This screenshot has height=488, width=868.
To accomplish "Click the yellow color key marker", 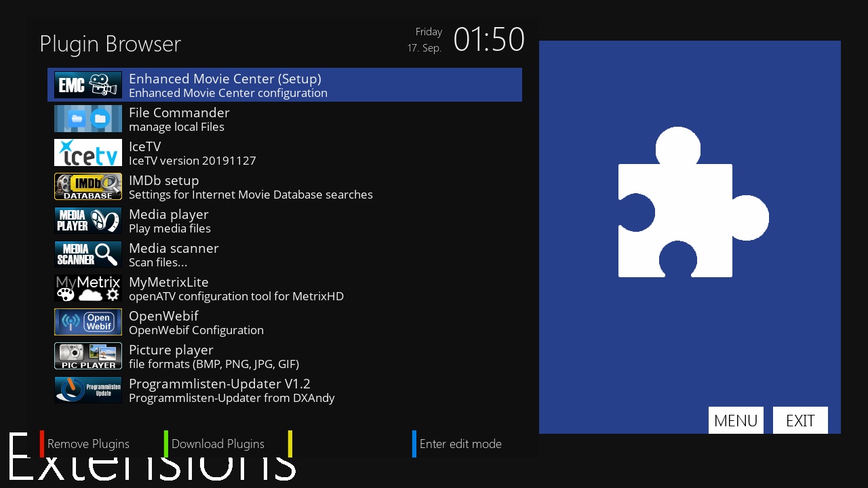I will coord(290,444).
